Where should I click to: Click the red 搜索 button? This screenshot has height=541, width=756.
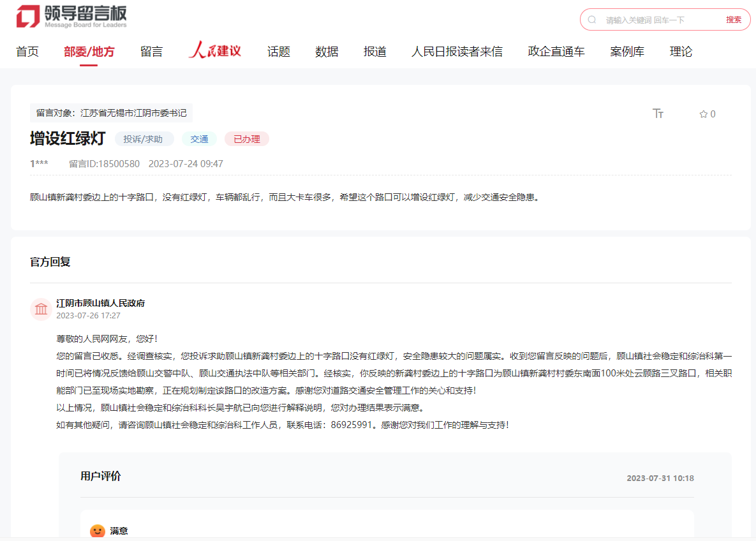pos(734,20)
